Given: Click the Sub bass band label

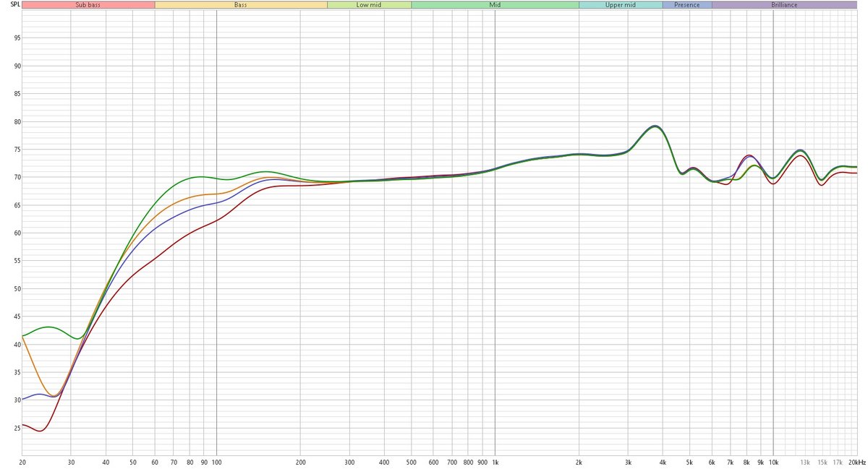Looking at the screenshot, I should (88, 4).
